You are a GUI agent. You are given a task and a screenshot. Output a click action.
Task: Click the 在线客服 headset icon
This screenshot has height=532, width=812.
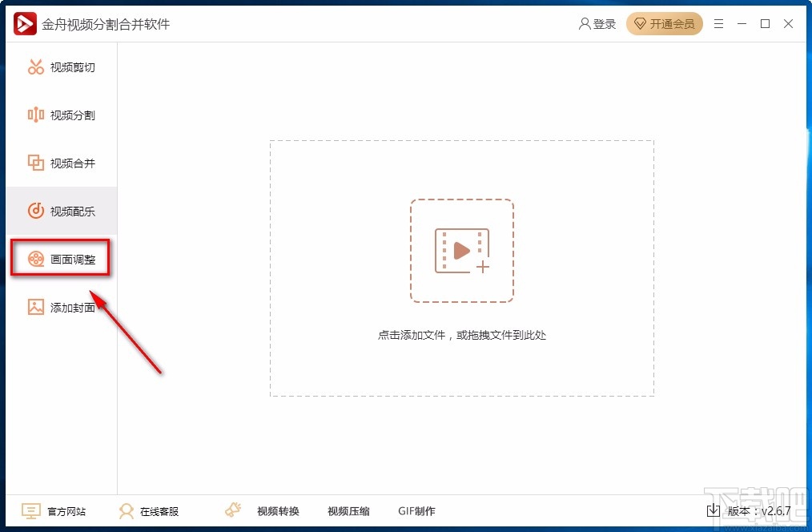[127, 510]
